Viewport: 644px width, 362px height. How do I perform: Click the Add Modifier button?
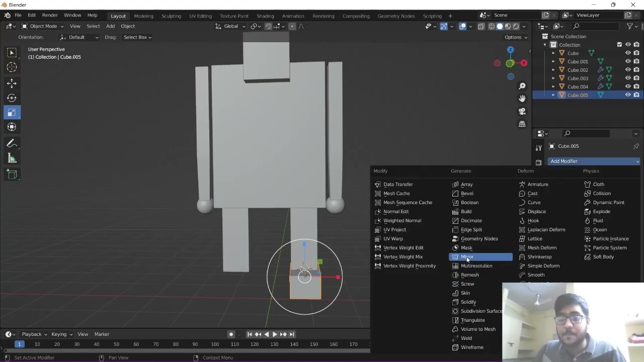click(x=594, y=161)
